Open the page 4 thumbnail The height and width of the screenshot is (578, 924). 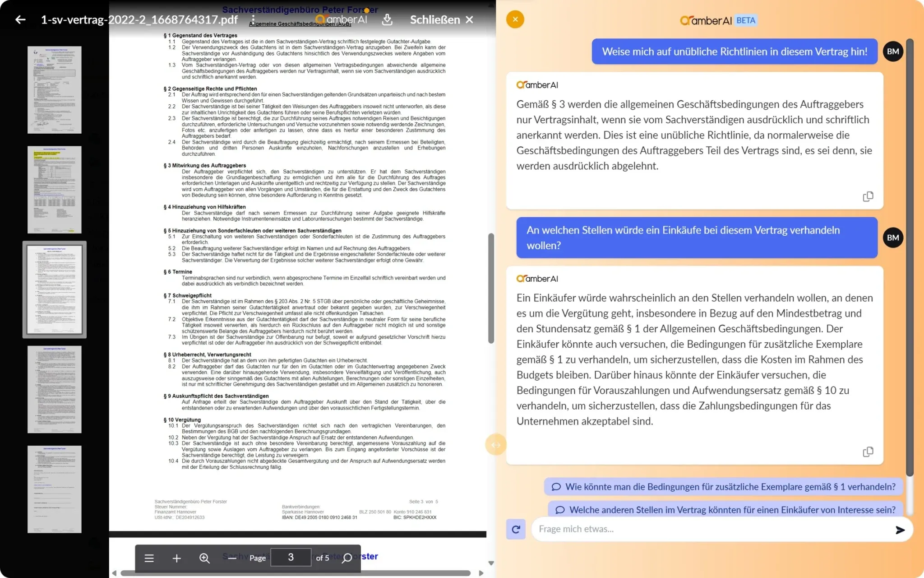coord(55,389)
